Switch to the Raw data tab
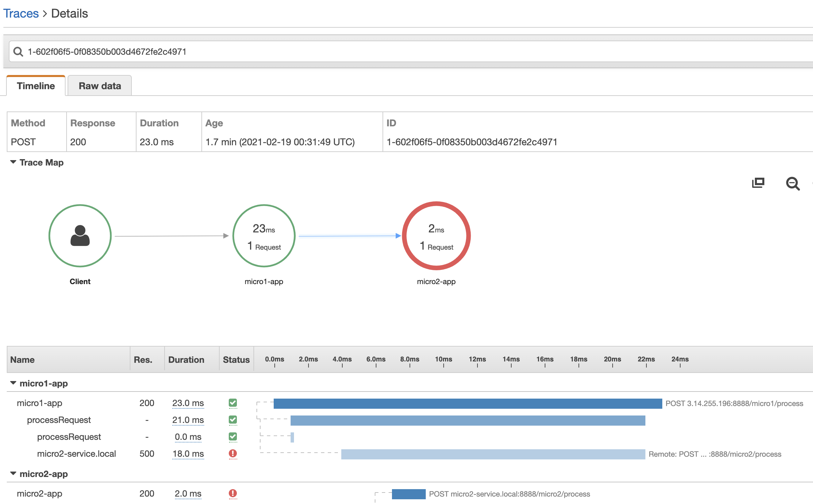 100,86
